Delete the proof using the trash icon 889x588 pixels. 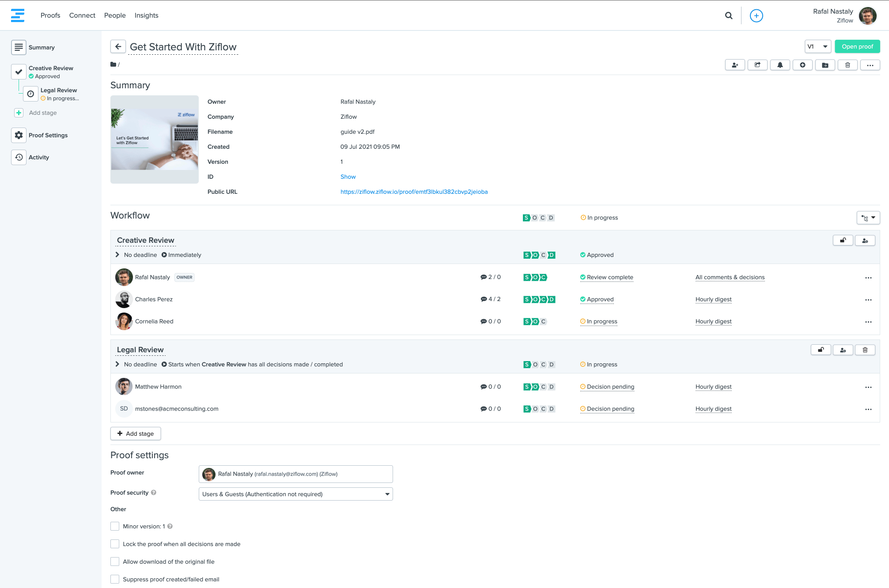[847, 65]
